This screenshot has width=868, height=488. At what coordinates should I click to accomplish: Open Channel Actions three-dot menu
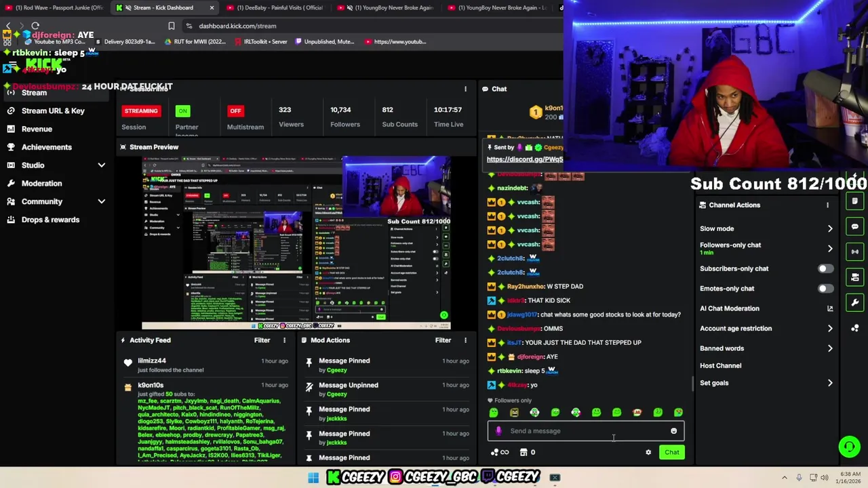(x=827, y=205)
